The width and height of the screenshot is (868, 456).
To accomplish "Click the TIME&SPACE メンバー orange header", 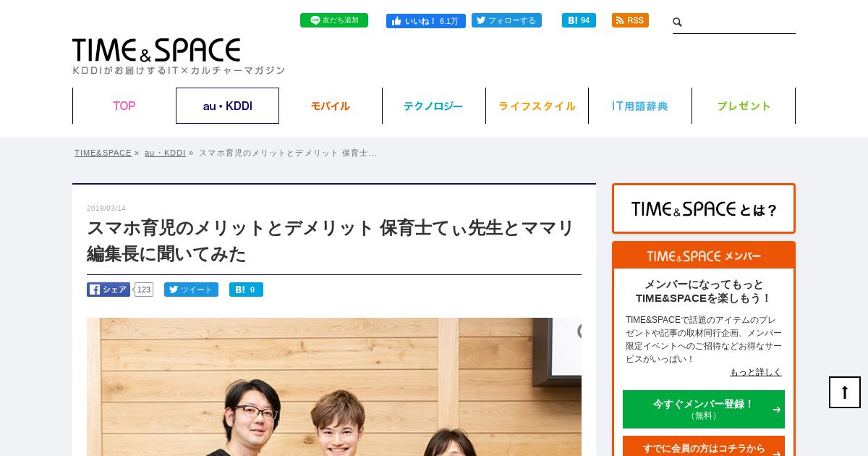I will 704,256.
